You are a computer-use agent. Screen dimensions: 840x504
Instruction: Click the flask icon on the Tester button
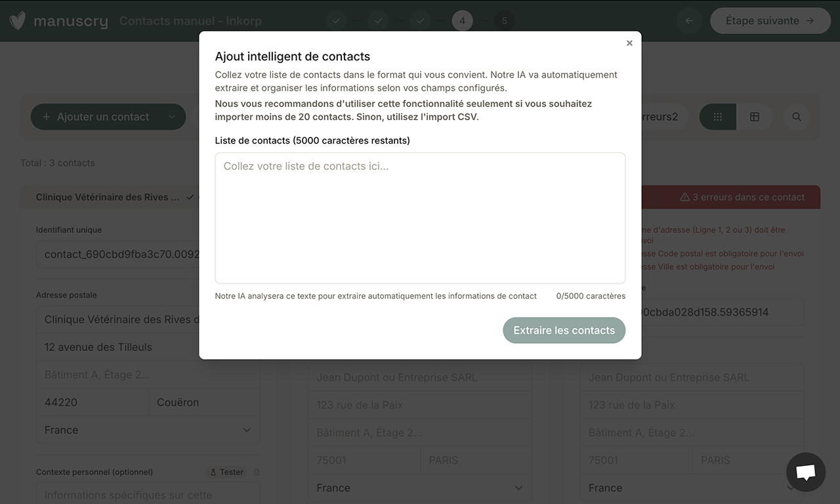[x=213, y=471]
